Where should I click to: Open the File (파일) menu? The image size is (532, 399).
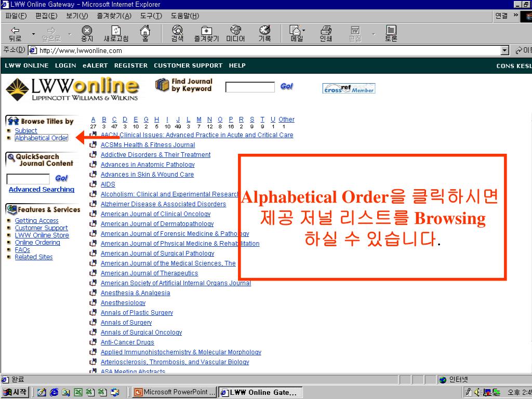16,16
